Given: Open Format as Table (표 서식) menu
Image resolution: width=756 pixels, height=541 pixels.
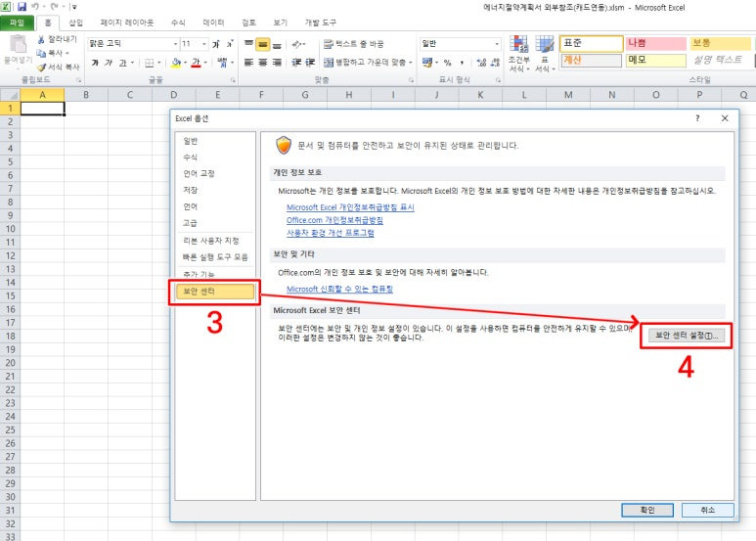Looking at the screenshot, I should pyautogui.click(x=545, y=54).
